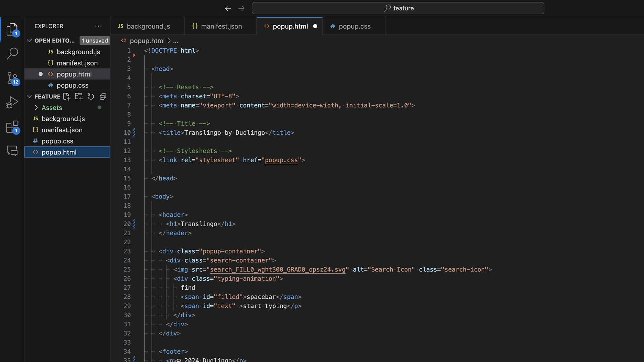Open the Chat panel icon in activity bar

[x=12, y=151]
